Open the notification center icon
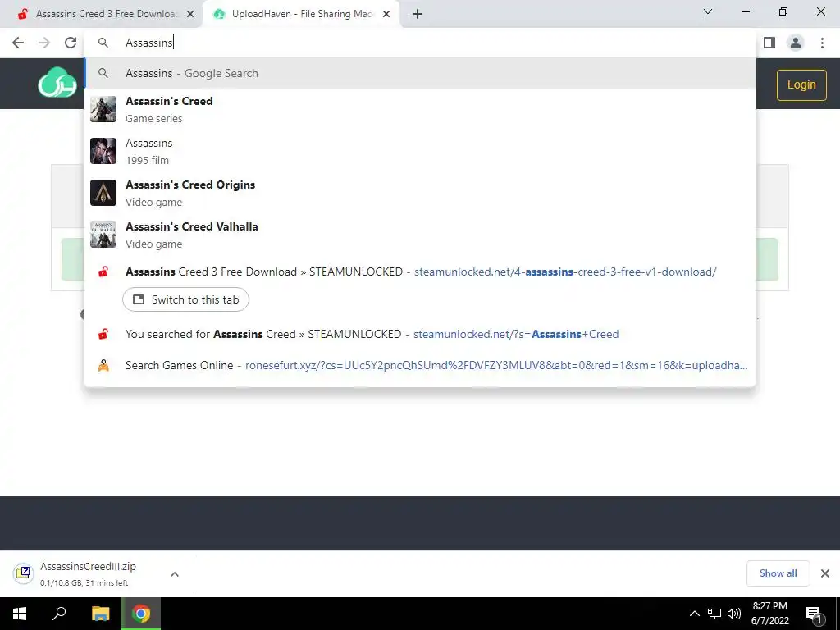This screenshot has width=840, height=630. [814, 614]
